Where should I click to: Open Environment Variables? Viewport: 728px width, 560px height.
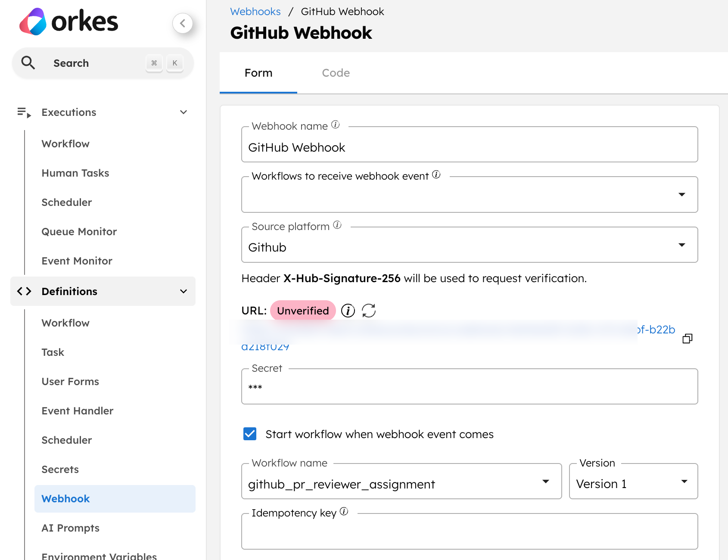coord(99,556)
